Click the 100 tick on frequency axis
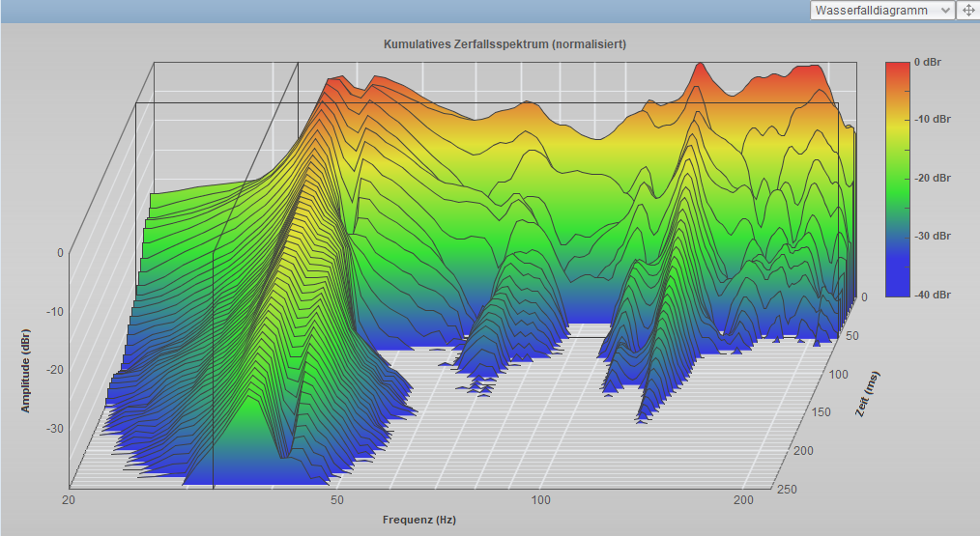The width and height of the screenshot is (980, 536). 541,500
